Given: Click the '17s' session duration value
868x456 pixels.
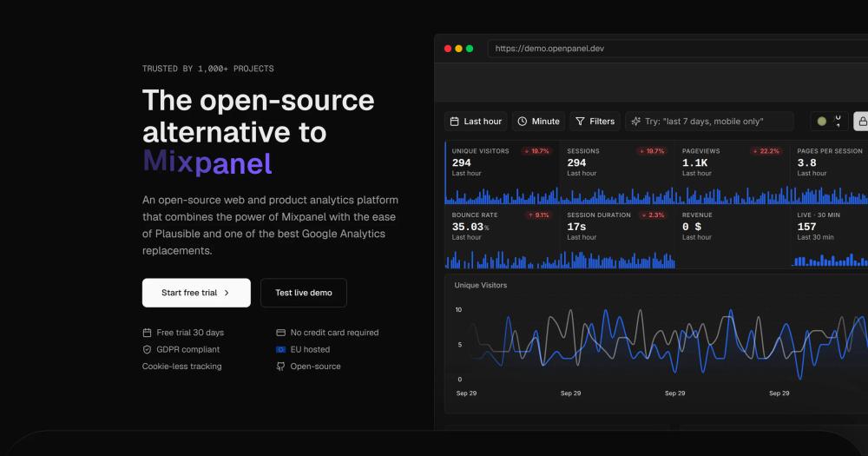Looking at the screenshot, I should point(576,227).
